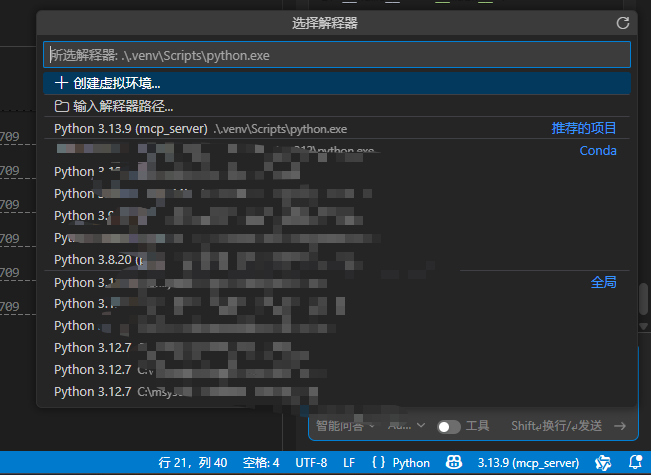Image resolution: width=651 pixels, height=475 pixels.
Task: Click the AI assistant icon left of the bell
Action: point(603,463)
